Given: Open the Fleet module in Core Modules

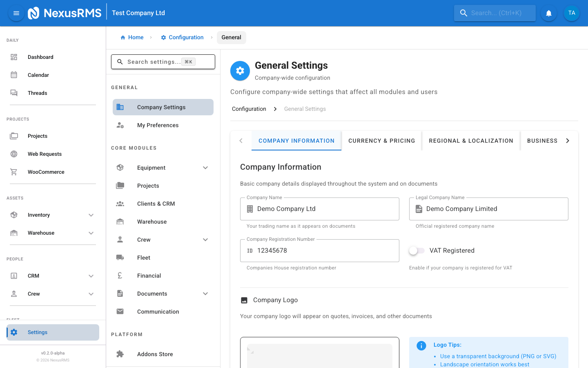Looking at the screenshot, I should (143, 257).
